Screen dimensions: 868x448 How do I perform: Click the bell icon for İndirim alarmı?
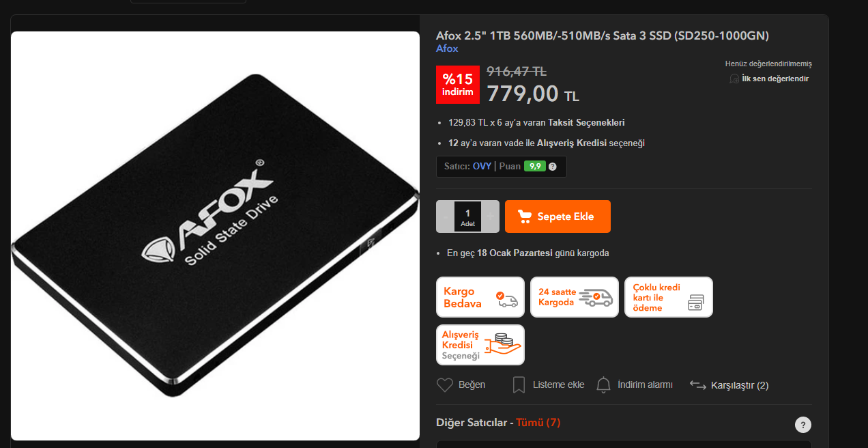tap(603, 385)
